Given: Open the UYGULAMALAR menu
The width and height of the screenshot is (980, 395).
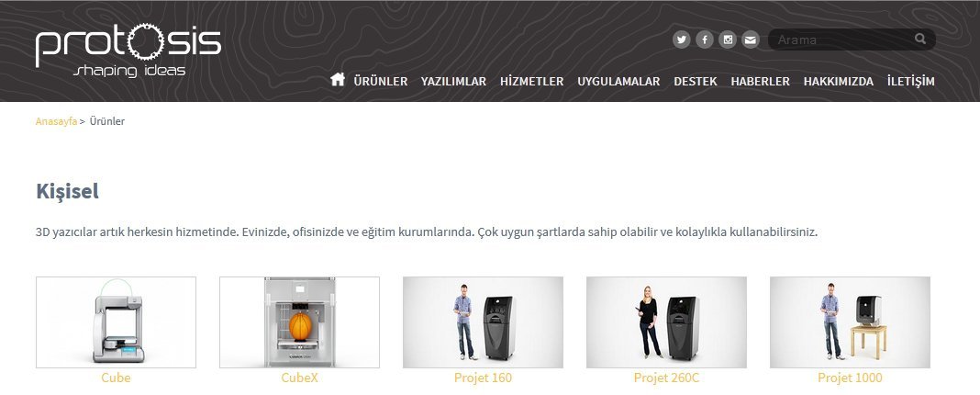Looking at the screenshot, I should (x=618, y=82).
